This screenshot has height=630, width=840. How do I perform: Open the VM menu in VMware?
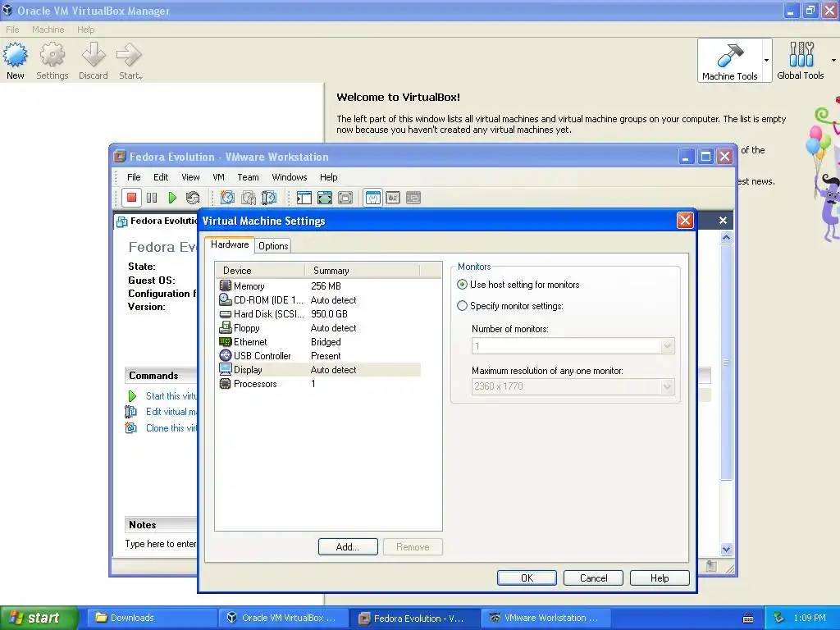point(218,177)
